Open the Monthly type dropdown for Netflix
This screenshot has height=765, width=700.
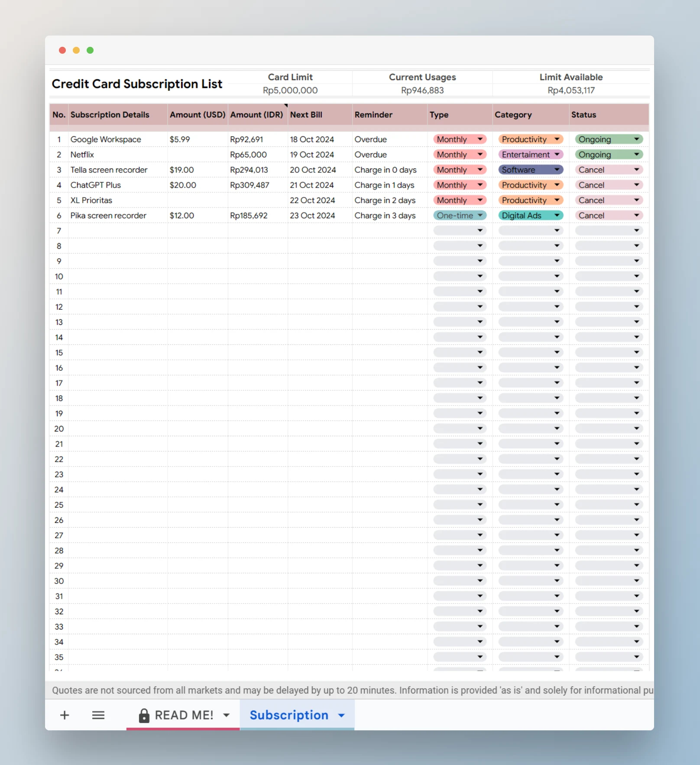[x=460, y=155]
